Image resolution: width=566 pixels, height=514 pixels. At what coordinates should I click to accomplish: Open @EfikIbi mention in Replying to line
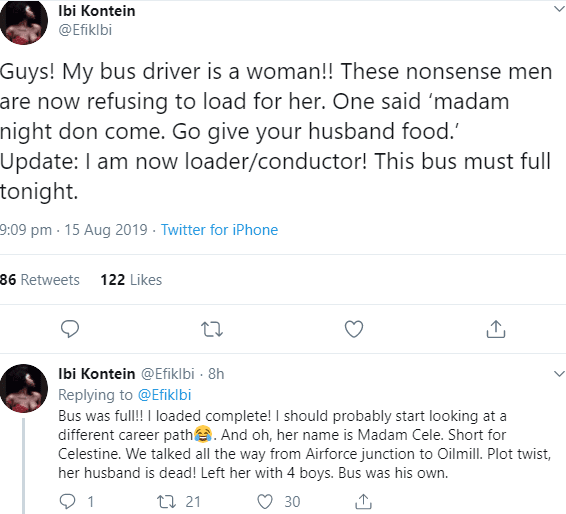click(x=165, y=395)
